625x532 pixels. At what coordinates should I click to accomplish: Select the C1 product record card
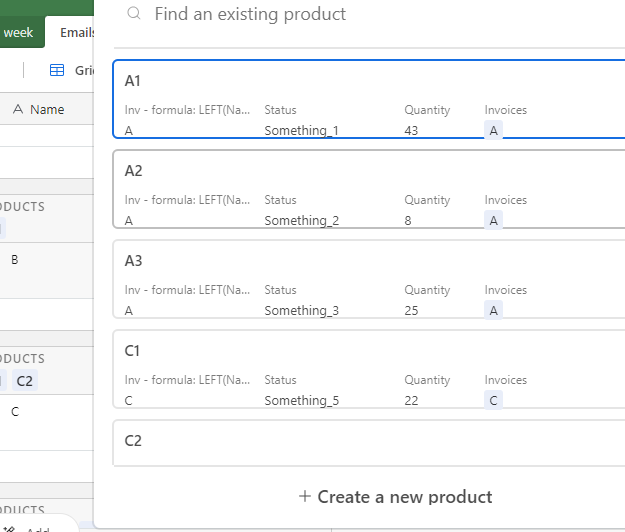tap(369, 369)
